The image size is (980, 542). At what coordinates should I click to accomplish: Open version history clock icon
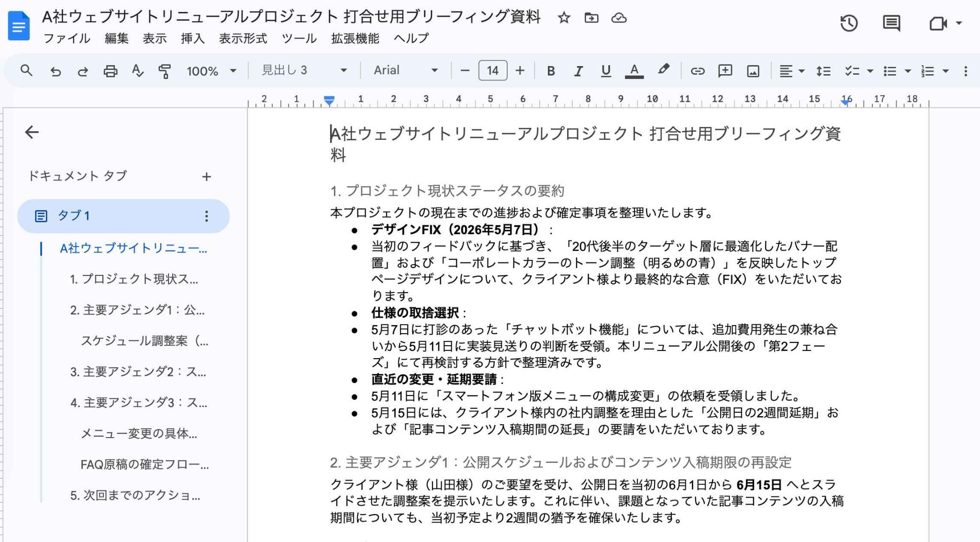(x=848, y=23)
